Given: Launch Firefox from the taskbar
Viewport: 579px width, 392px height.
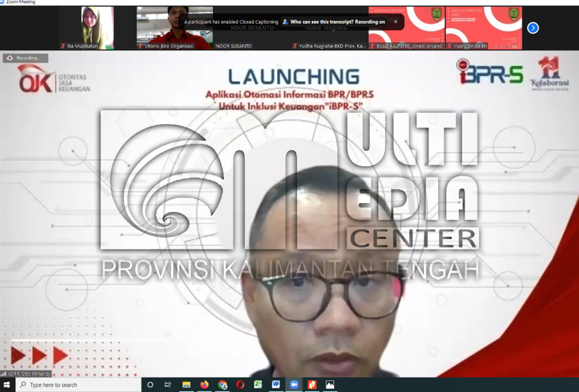Looking at the screenshot, I should pyautogui.click(x=204, y=384).
